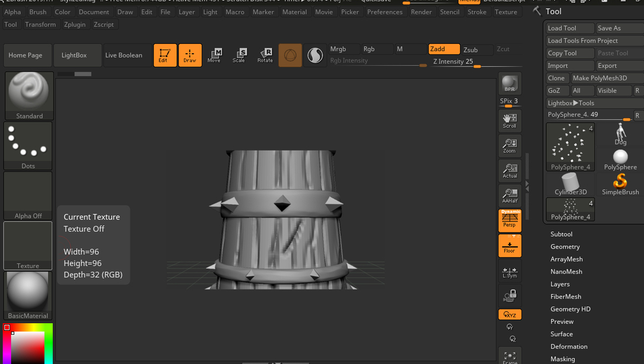
Task: Expand the Deformation section
Action: pos(569,346)
